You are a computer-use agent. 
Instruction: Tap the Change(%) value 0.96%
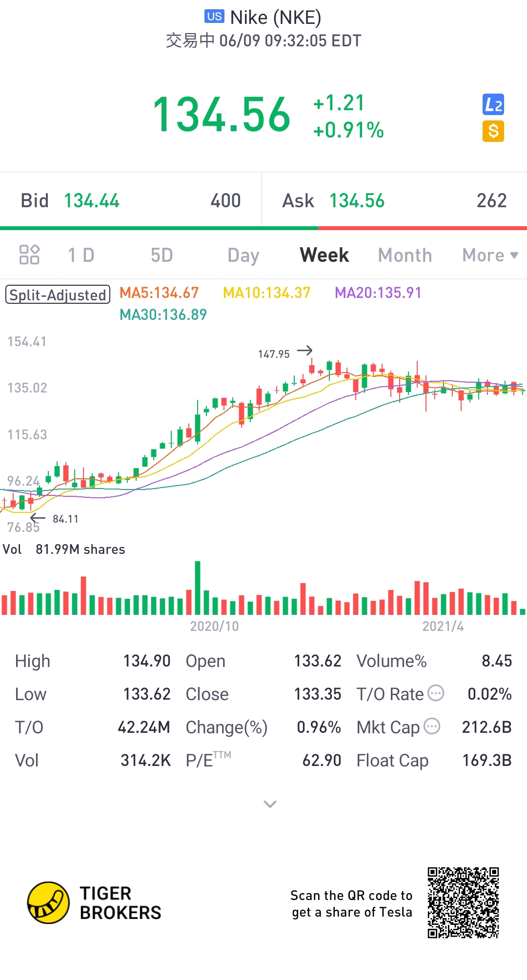tap(319, 727)
